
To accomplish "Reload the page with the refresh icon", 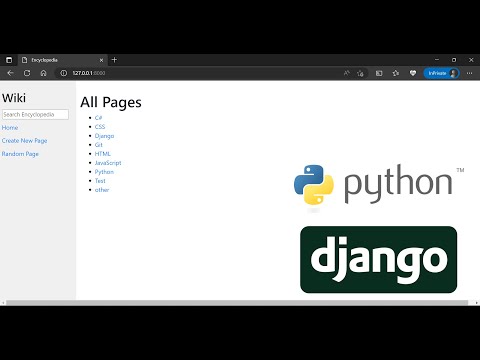I will [x=27, y=73].
